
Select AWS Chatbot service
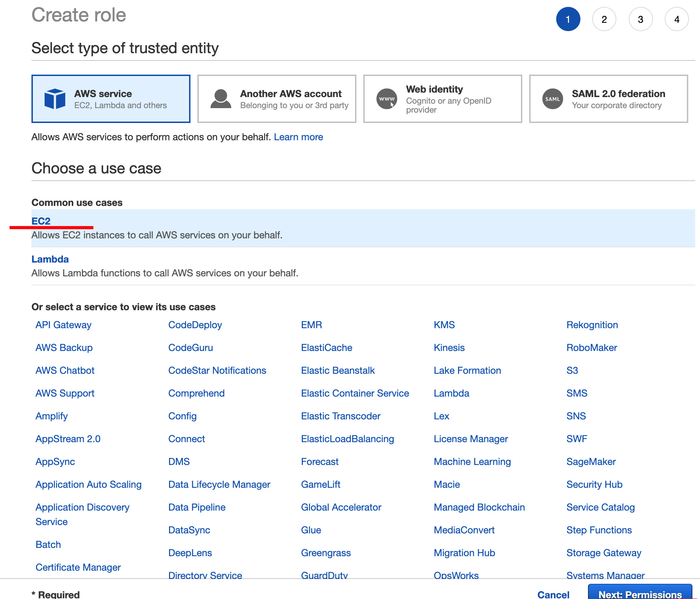(x=65, y=371)
